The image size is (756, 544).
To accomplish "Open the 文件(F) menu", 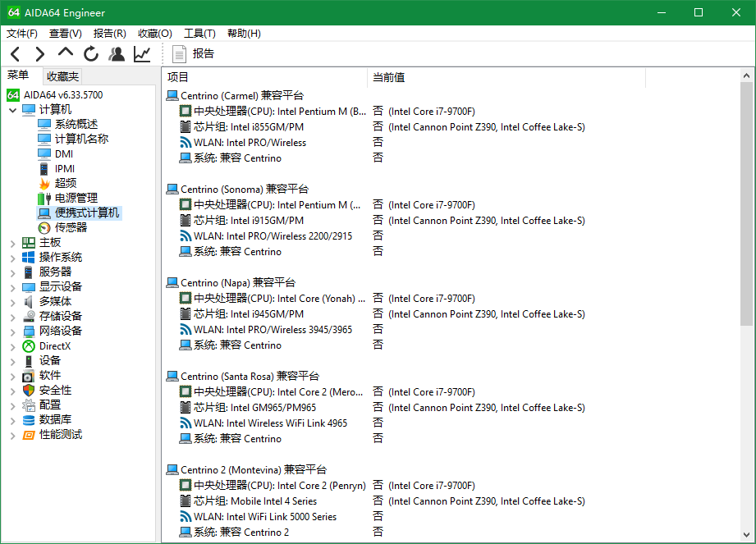I will pyautogui.click(x=21, y=34).
